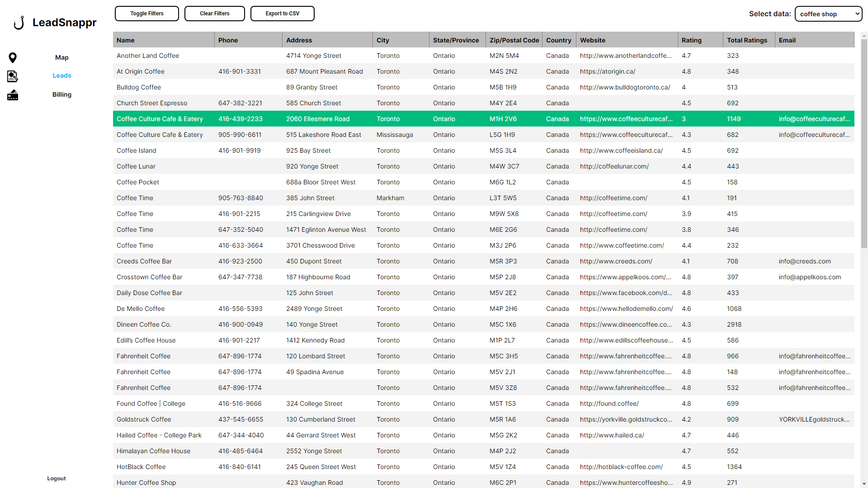Click address 3701 Chesswood Drive

(x=321, y=245)
